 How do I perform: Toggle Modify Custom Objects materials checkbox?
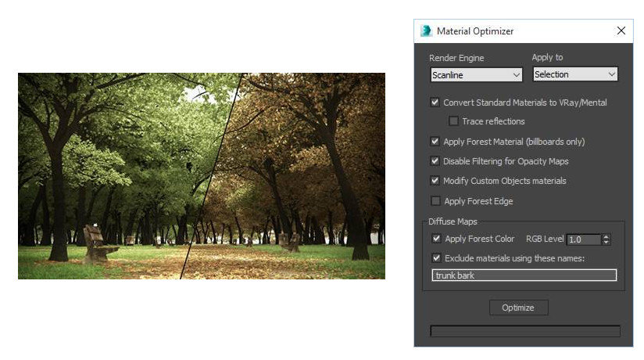coord(435,181)
